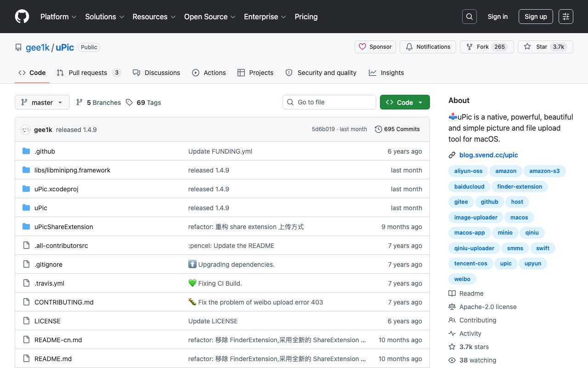Open the appearance settings icon in header
The height and width of the screenshot is (368, 588).
point(566,17)
